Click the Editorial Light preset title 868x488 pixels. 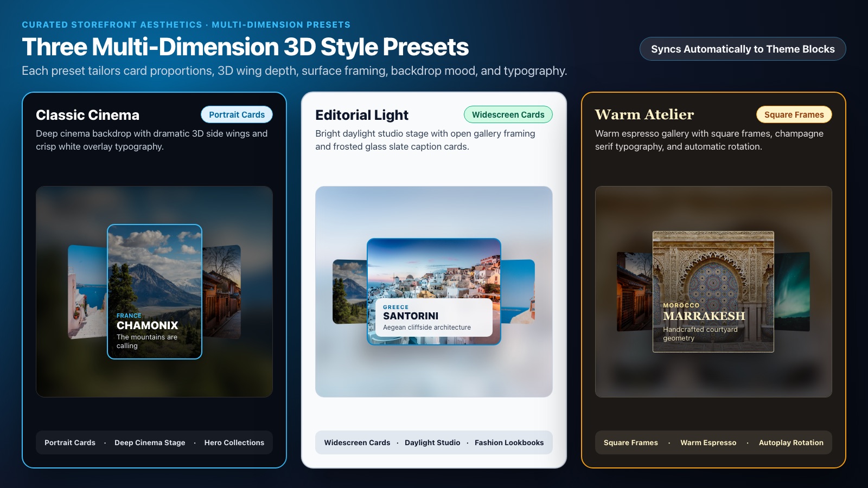coord(362,115)
